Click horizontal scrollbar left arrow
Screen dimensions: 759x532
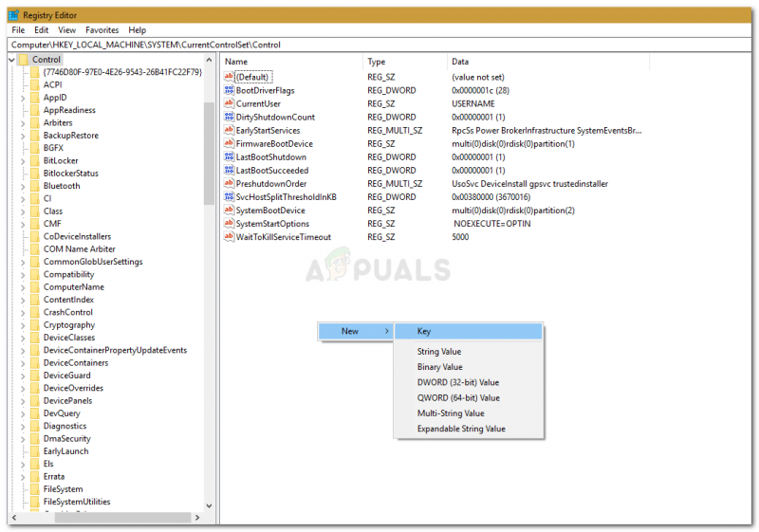pos(14,518)
